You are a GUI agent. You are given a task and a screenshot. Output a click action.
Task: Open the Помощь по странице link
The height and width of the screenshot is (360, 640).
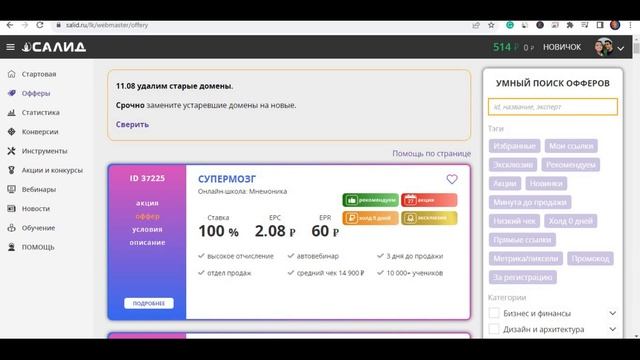431,153
